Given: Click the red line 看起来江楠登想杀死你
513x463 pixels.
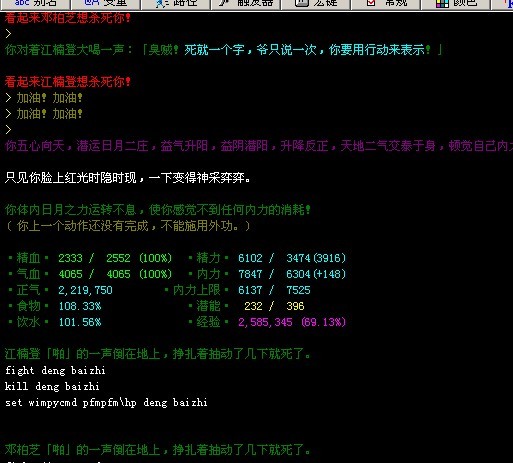Looking at the screenshot, I should tap(68, 82).
